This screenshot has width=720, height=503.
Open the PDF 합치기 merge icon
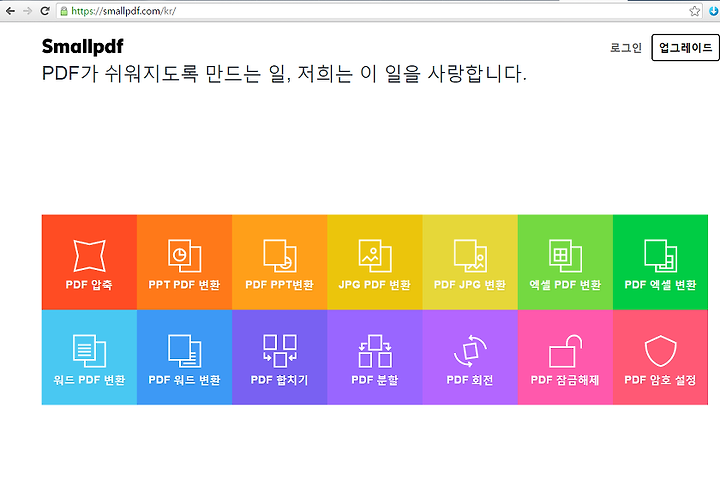280,351
